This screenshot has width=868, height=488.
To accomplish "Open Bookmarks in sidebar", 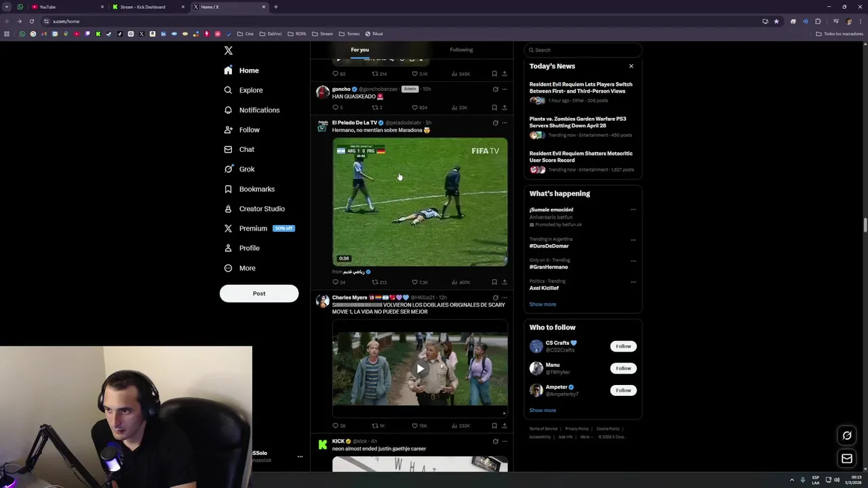I will (250, 189).
